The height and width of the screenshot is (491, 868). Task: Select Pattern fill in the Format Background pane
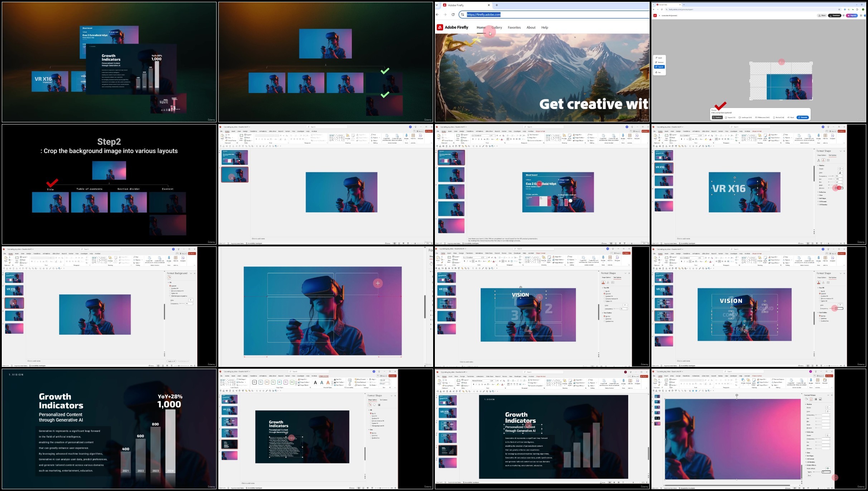(x=174, y=294)
